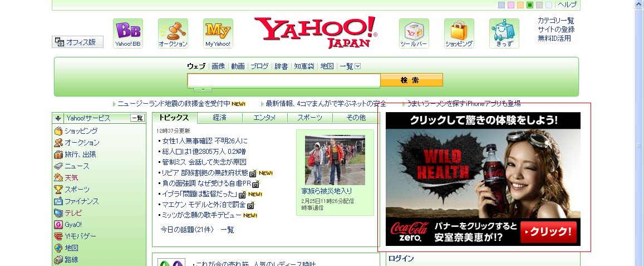The image size is (644, 266).
Task: Click the red クリック! button in ad
Action: coord(548,232)
